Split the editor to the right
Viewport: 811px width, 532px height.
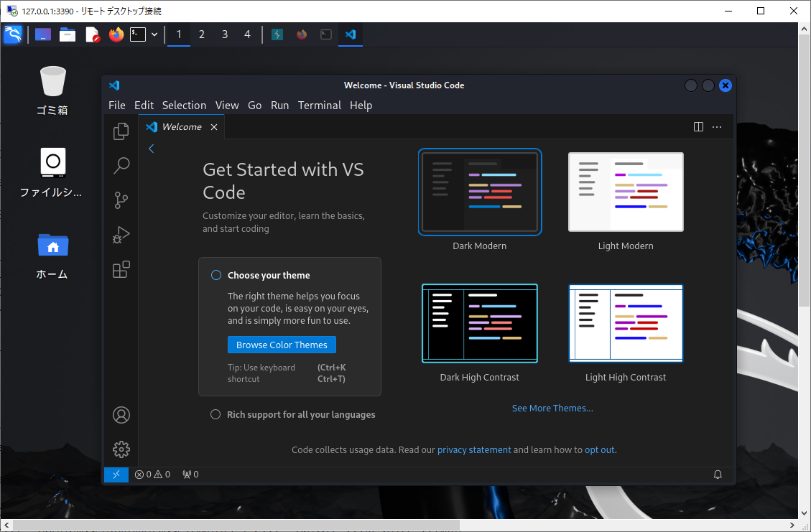pos(698,126)
